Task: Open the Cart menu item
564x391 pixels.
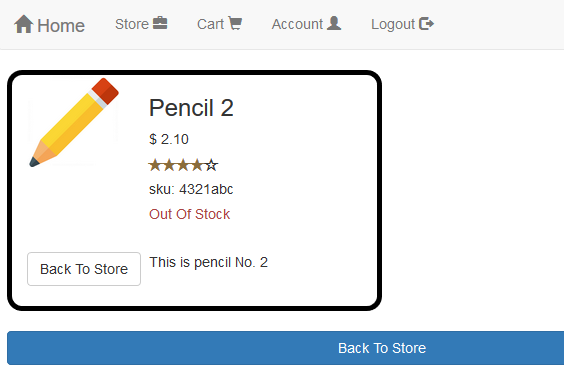Action: tap(219, 24)
